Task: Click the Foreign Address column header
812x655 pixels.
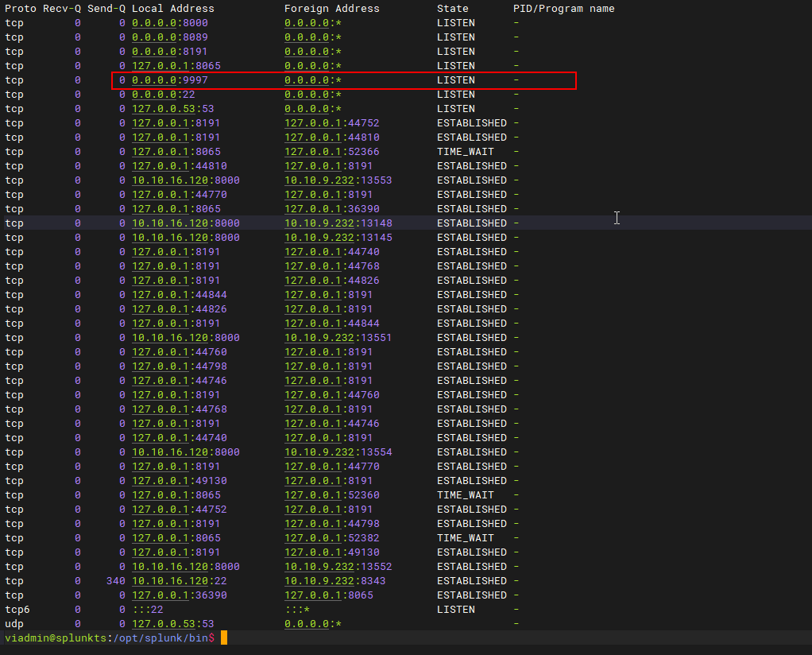Action: 332,9
